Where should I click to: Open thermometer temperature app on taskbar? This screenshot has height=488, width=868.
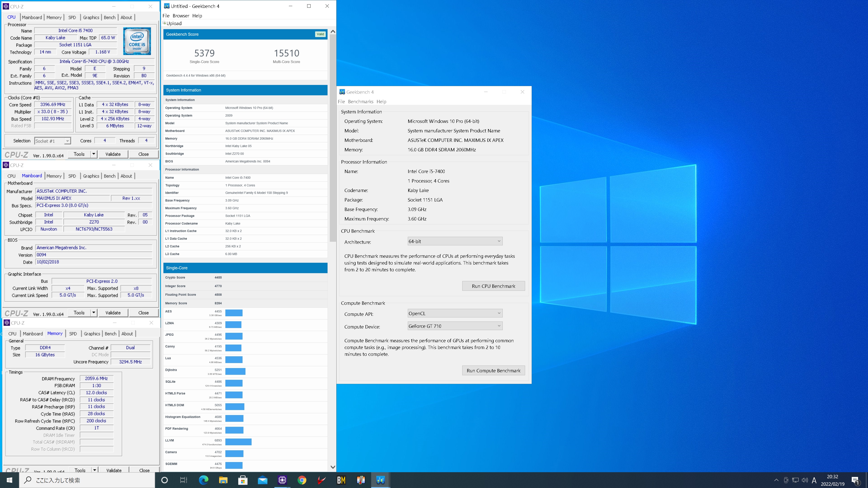coord(361,480)
